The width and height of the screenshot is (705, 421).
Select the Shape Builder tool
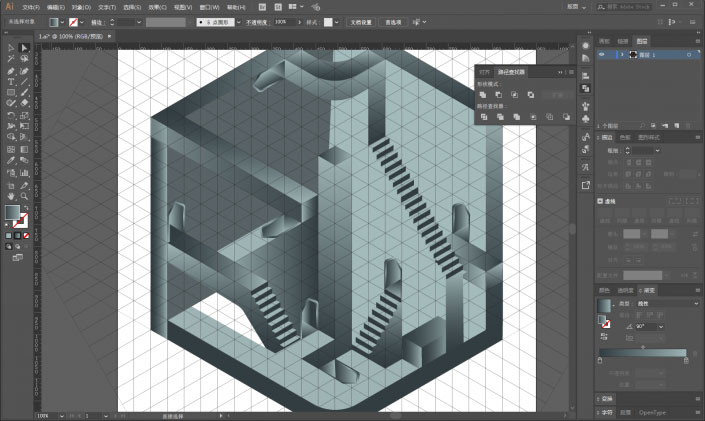click(11, 137)
